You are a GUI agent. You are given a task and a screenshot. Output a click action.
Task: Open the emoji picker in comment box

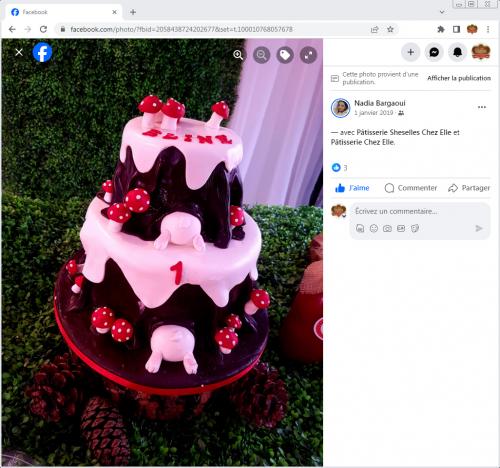pos(374,228)
